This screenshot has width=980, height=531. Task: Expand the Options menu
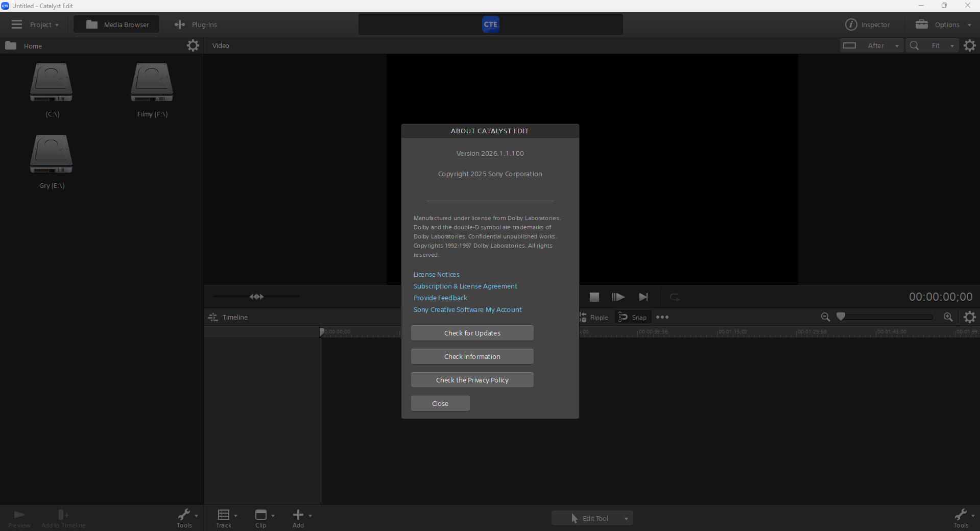point(943,25)
